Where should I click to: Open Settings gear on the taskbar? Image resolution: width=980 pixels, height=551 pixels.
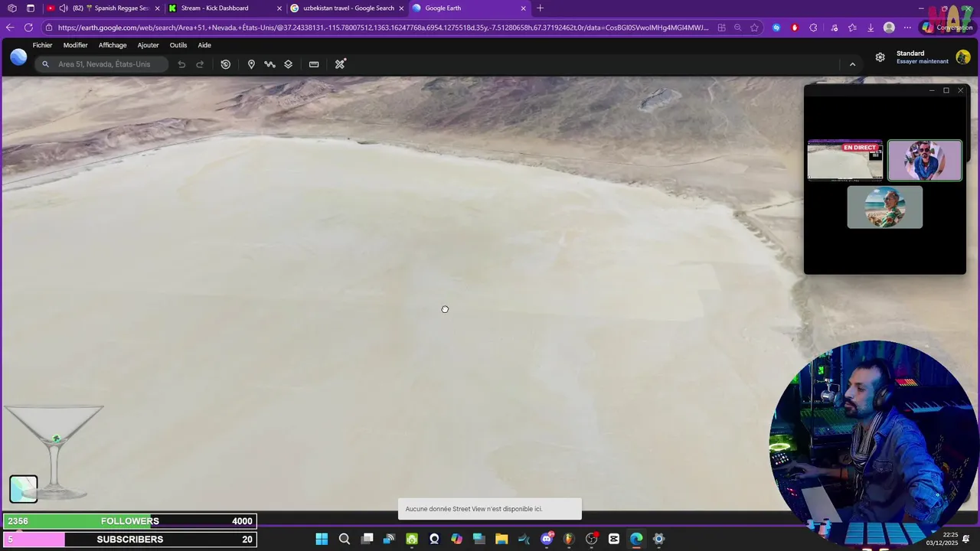(658, 540)
